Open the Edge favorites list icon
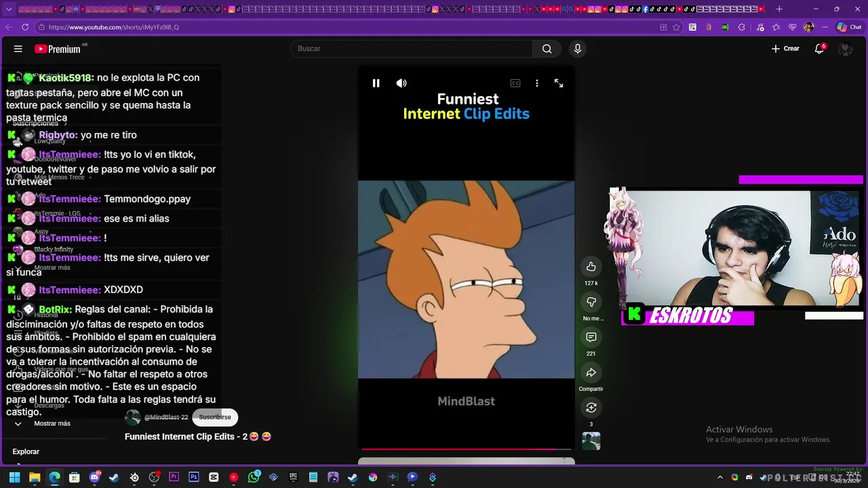Image resolution: width=868 pixels, height=488 pixels. point(776,27)
